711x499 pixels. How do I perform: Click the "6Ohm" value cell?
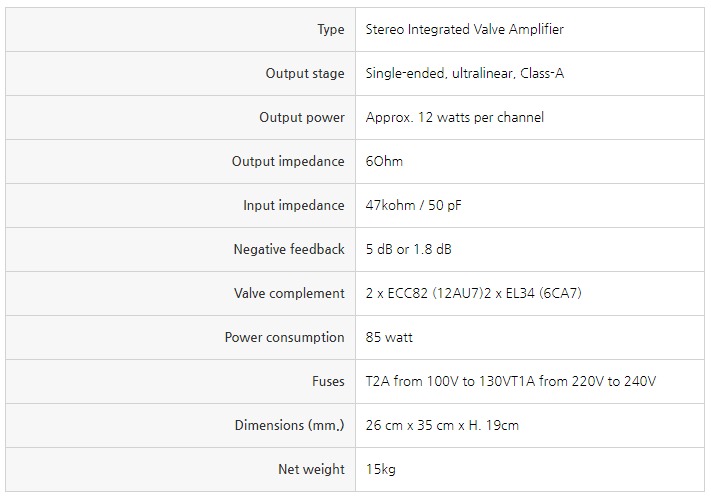(x=385, y=162)
